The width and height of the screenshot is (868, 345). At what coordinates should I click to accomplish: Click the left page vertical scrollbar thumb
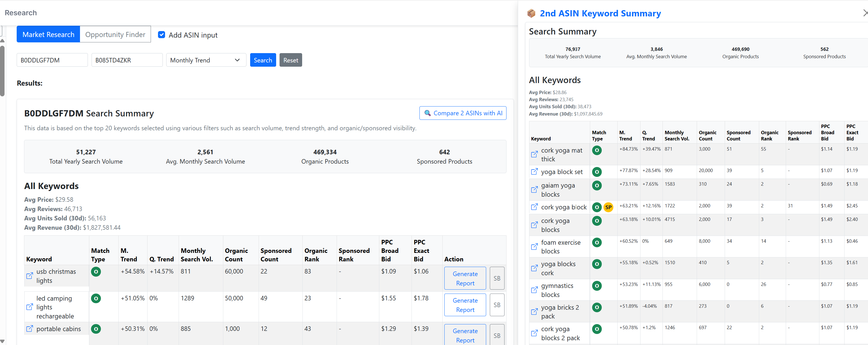coord(2,71)
